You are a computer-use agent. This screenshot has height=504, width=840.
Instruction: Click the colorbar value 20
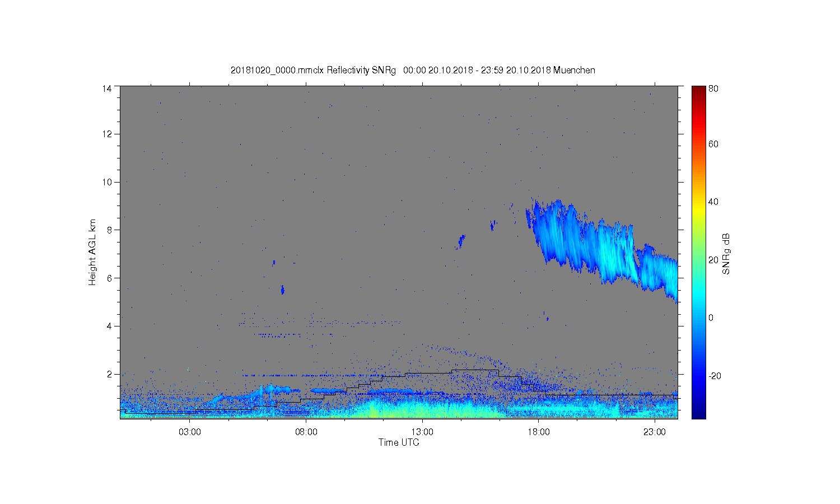[713, 260]
